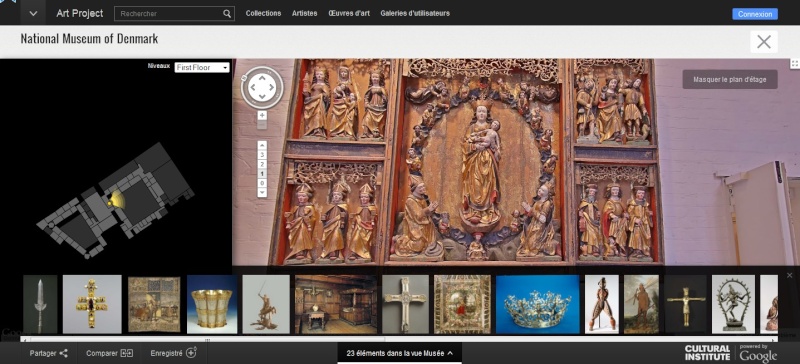
Task: Click Partager share button
Action: 49,353
